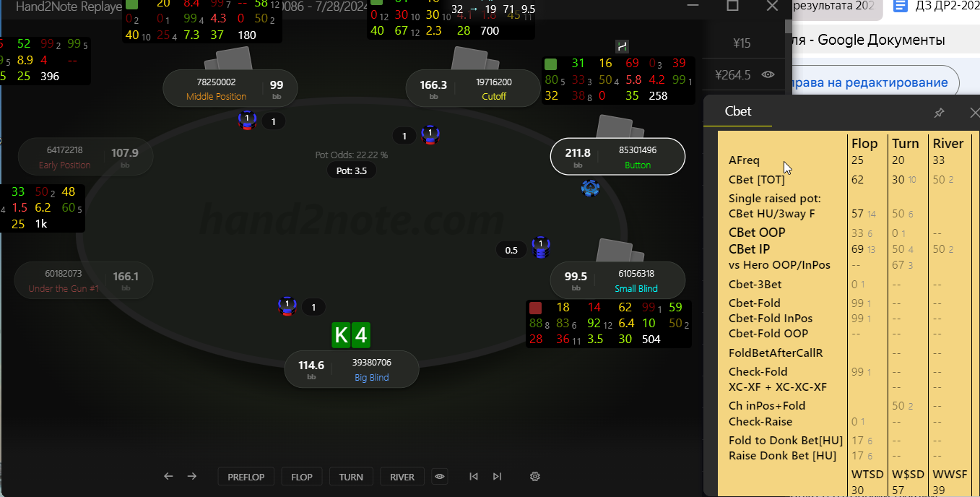The height and width of the screenshot is (497, 980).
Task: Jump to hand end with skip-forward icon
Action: coord(497,476)
